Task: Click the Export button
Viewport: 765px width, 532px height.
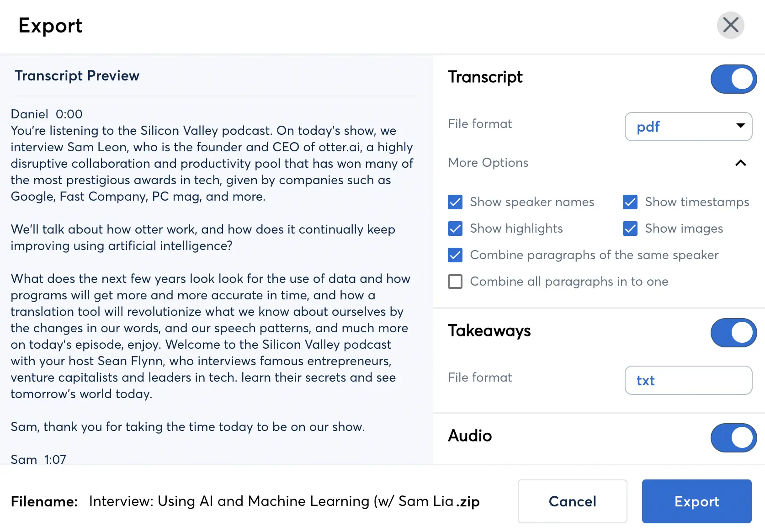Action: pyautogui.click(x=696, y=501)
